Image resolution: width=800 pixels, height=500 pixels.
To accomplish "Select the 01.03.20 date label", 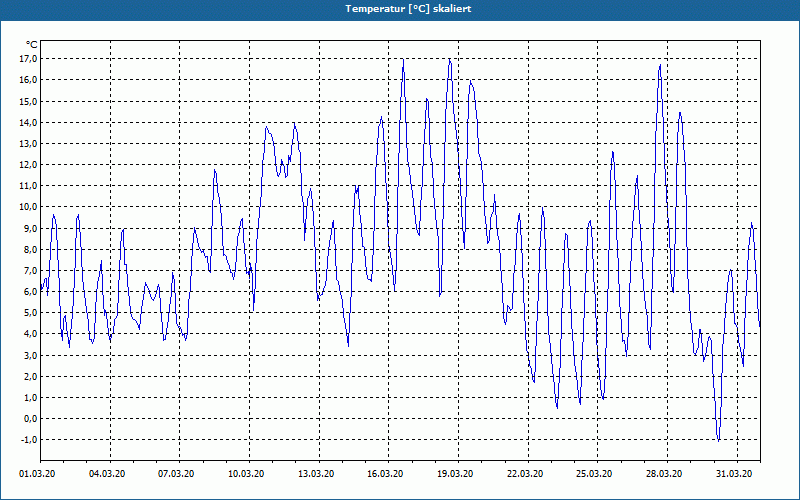I will (37, 474).
